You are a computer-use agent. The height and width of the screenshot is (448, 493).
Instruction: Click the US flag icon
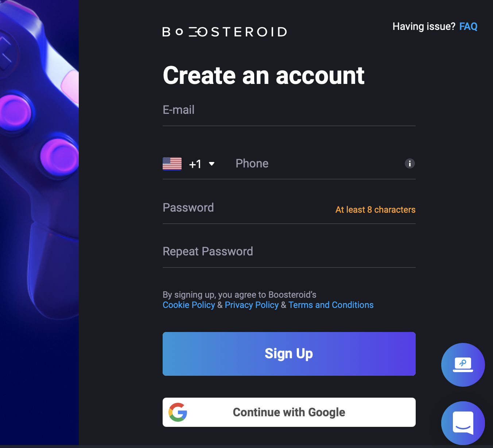click(172, 164)
